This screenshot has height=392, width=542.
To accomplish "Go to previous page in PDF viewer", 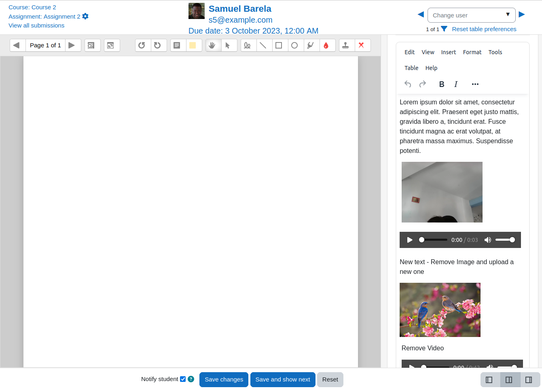I will (17, 45).
